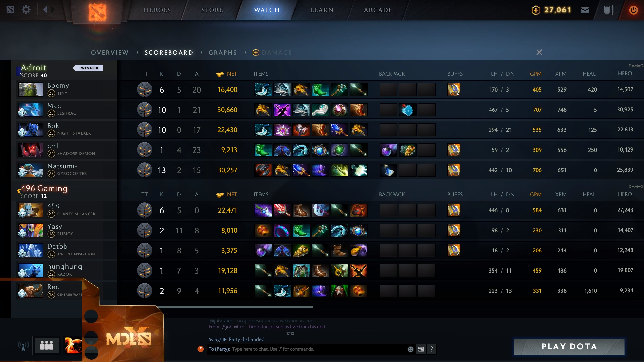Open the settings gear icon
Viewport: 644px width, 362px height.
click(26, 10)
